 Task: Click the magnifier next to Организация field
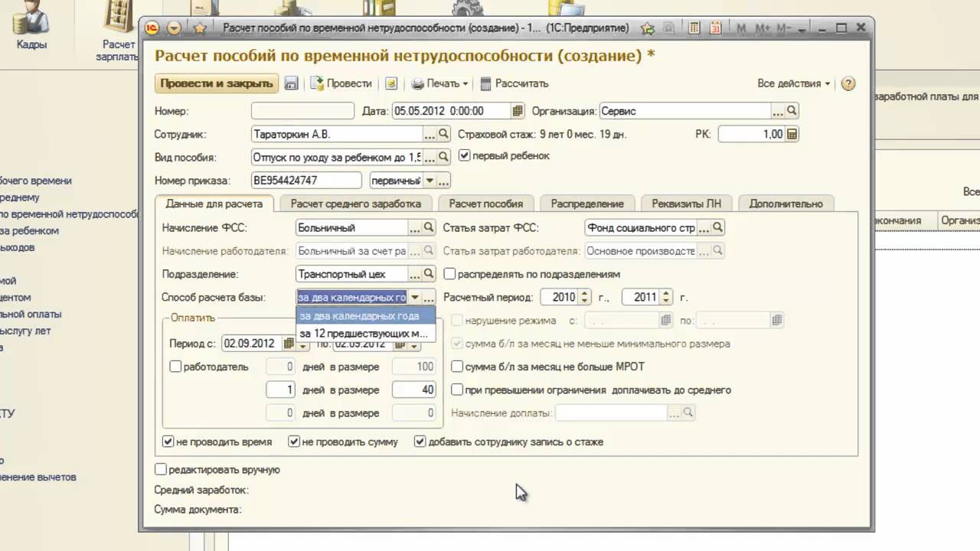pos(792,111)
